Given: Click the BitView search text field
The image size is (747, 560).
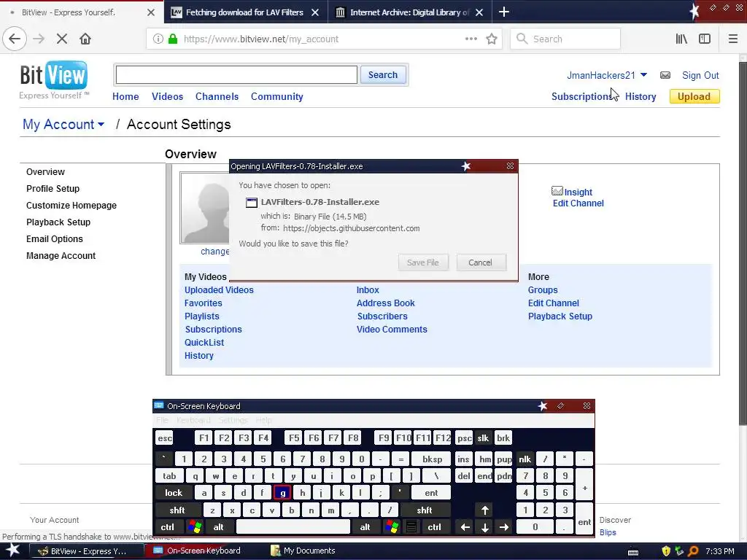Looking at the screenshot, I should click(x=236, y=75).
